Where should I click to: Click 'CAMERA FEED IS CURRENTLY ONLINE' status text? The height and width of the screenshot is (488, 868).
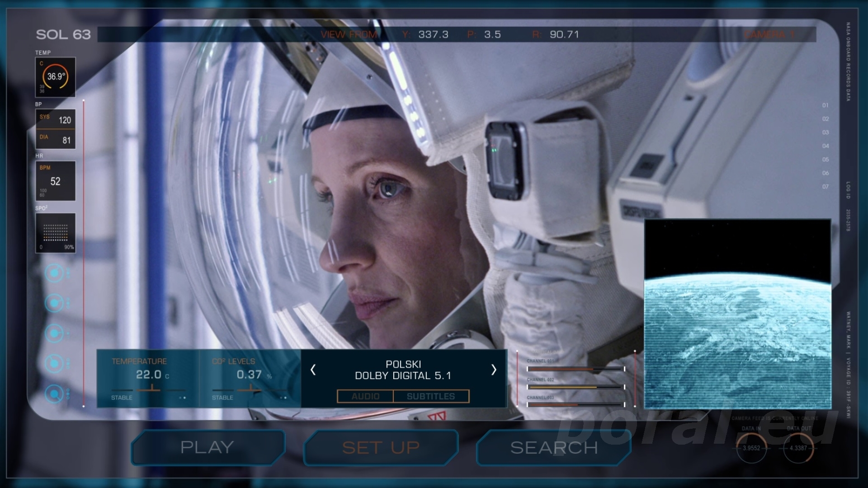tap(775, 418)
